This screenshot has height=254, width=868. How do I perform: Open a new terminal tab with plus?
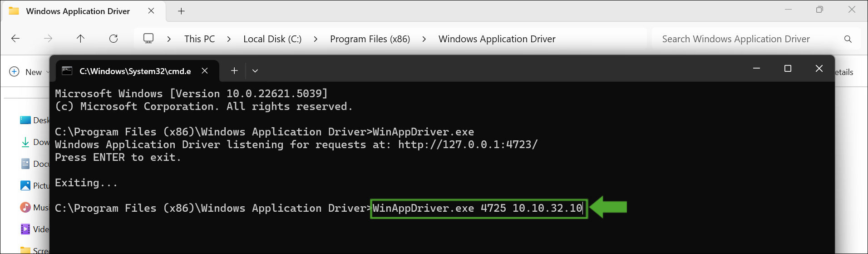pyautogui.click(x=234, y=70)
